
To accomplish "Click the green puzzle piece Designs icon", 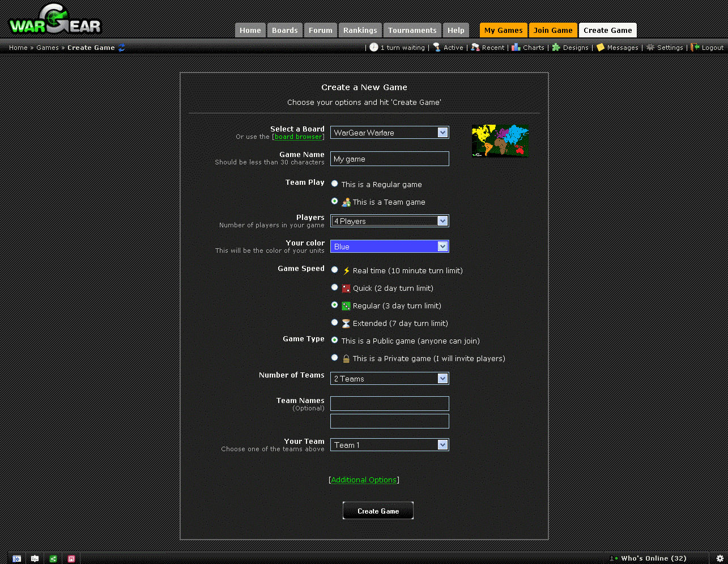I will click(x=556, y=48).
